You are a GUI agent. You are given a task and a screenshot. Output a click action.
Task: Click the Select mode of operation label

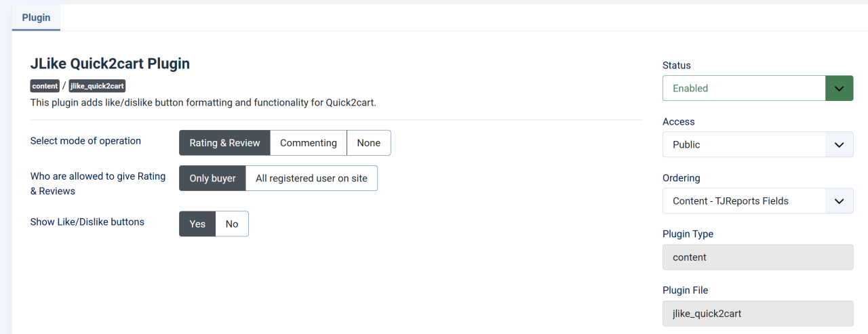pyautogui.click(x=85, y=141)
